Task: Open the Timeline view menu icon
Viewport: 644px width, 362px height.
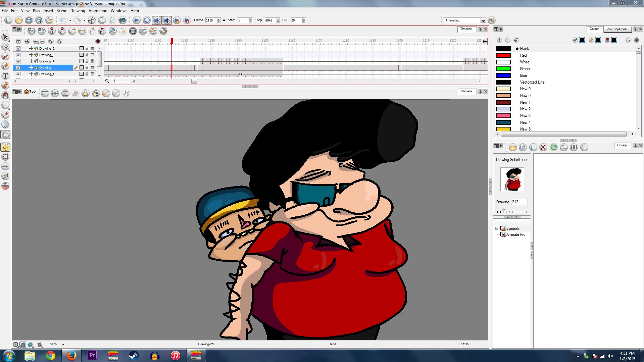Action: (x=17, y=30)
